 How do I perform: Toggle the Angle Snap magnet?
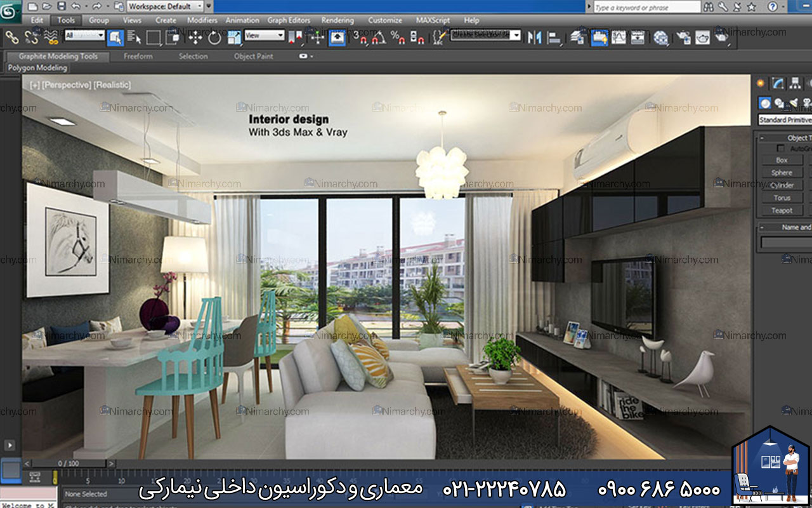[x=379, y=38]
